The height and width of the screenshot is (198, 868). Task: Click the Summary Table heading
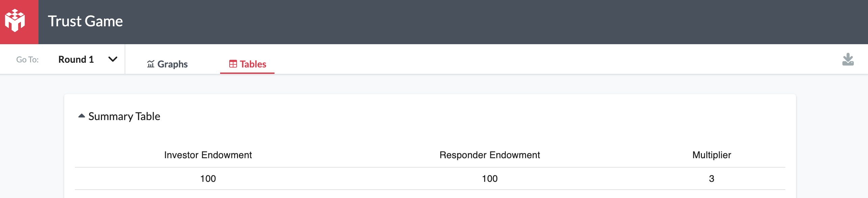pos(124,116)
